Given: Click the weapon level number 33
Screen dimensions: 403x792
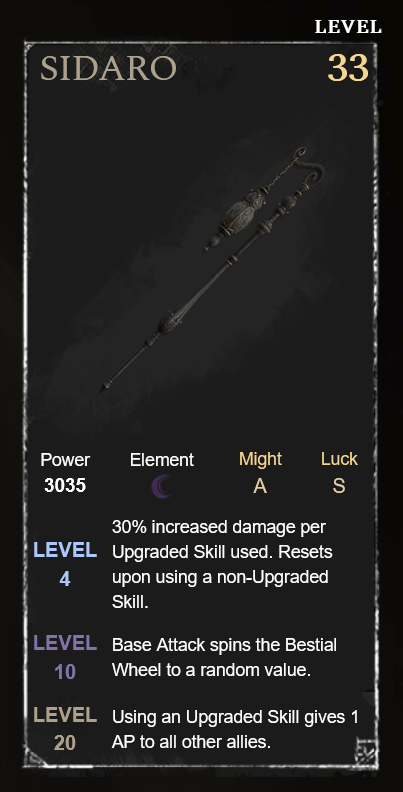Looking at the screenshot, I should (x=348, y=68).
